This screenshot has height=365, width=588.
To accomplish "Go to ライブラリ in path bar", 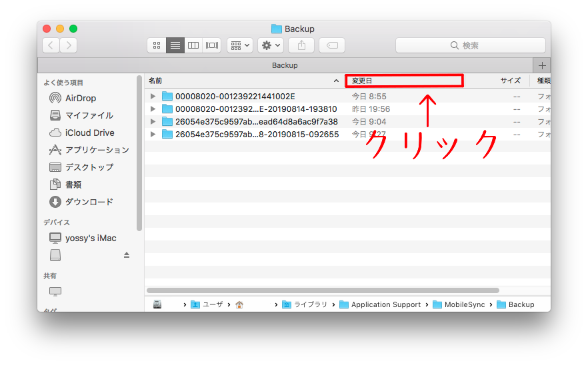I will coord(305,304).
